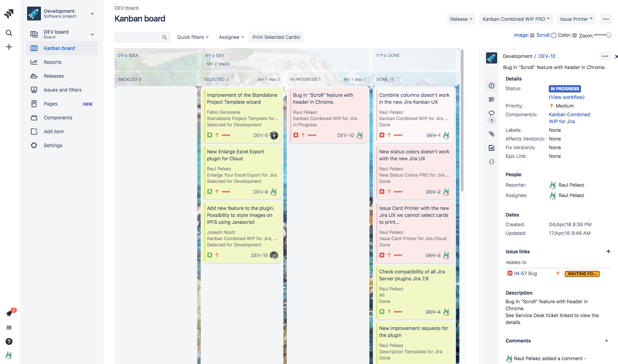The width and height of the screenshot is (618, 364).
Task: Click the plus create icon in left rail
Action: coord(9,47)
